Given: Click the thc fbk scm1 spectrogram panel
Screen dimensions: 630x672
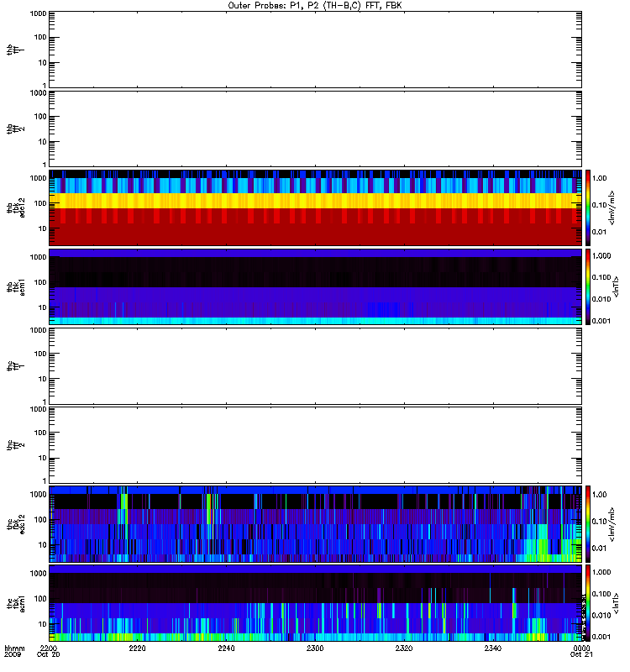Looking at the screenshot, I should (x=315, y=603).
